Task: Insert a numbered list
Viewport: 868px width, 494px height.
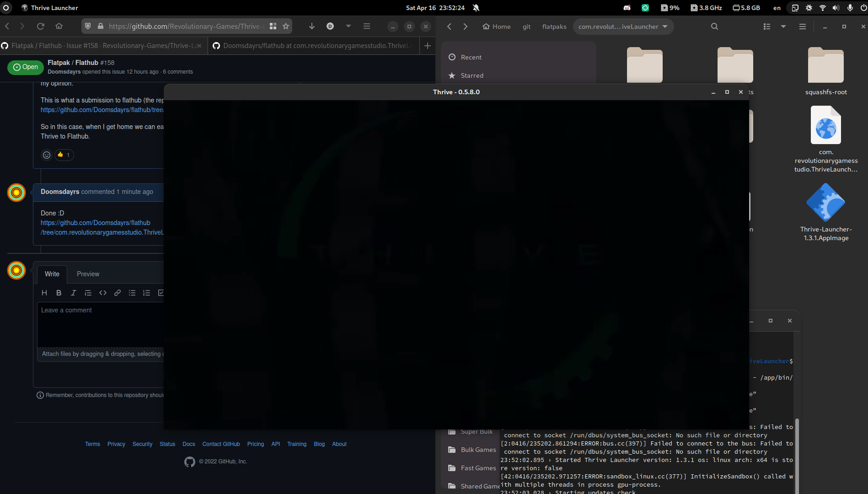Action: point(146,293)
